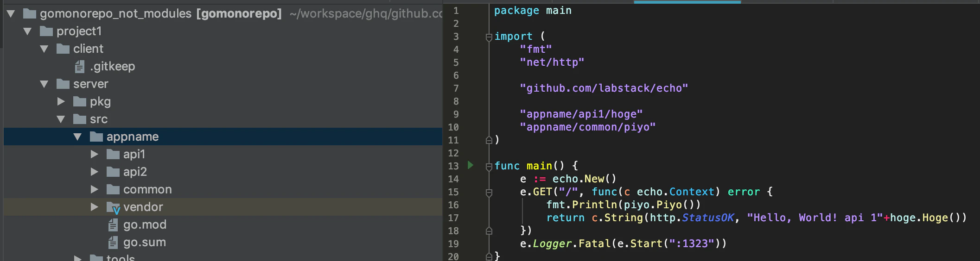Click the Logger field on line 19
Image resolution: width=980 pixels, height=261 pixels.
coord(552,244)
